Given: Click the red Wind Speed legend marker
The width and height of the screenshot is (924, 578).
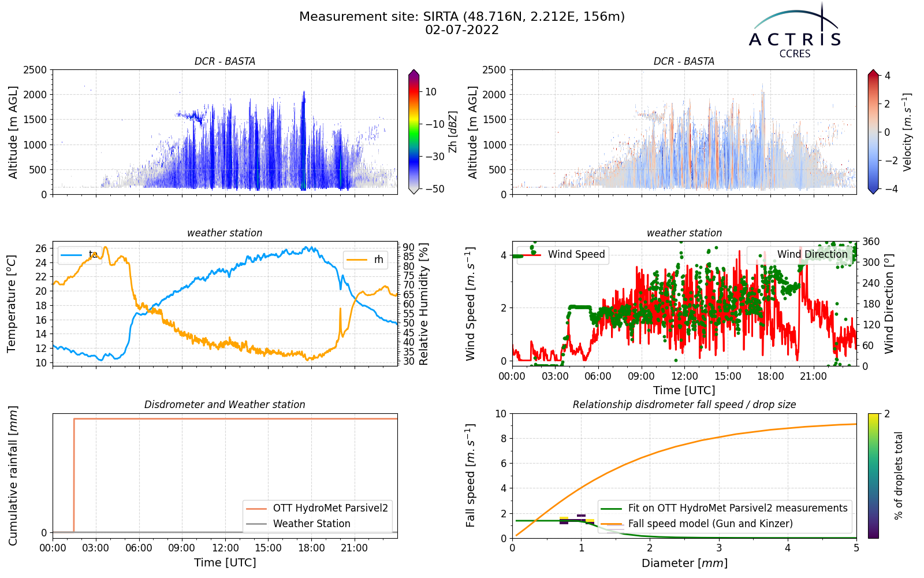Looking at the screenshot, I should point(531,254).
